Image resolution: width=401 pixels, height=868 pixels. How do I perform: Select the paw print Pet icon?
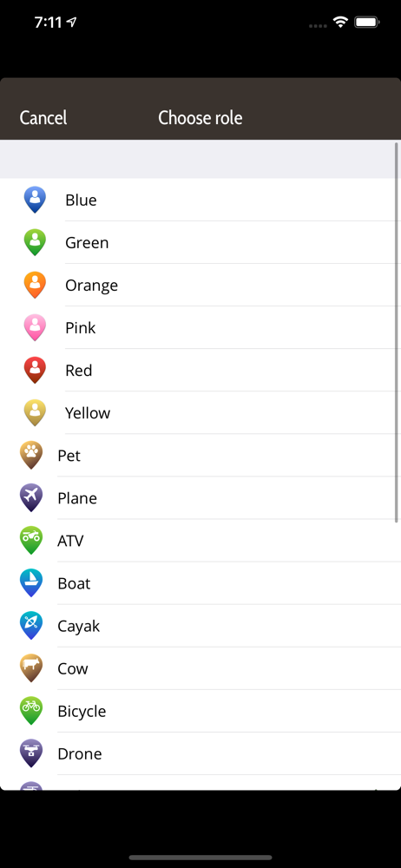point(31,456)
